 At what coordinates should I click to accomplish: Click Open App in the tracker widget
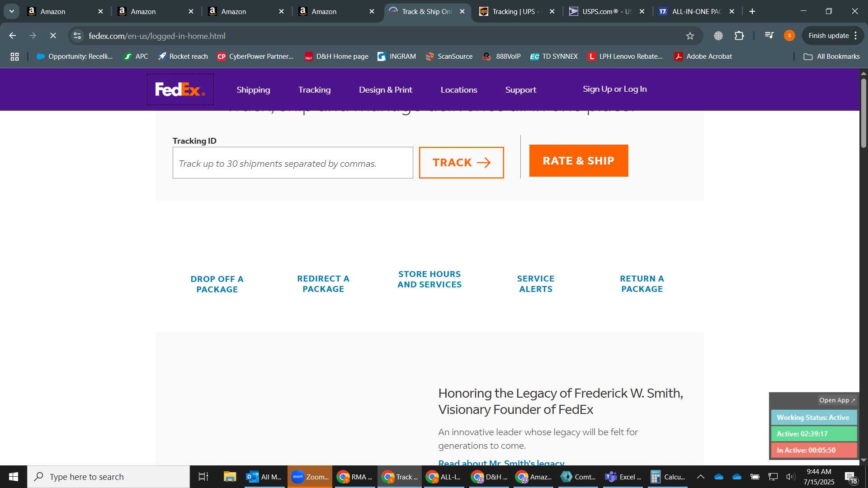[837, 400]
